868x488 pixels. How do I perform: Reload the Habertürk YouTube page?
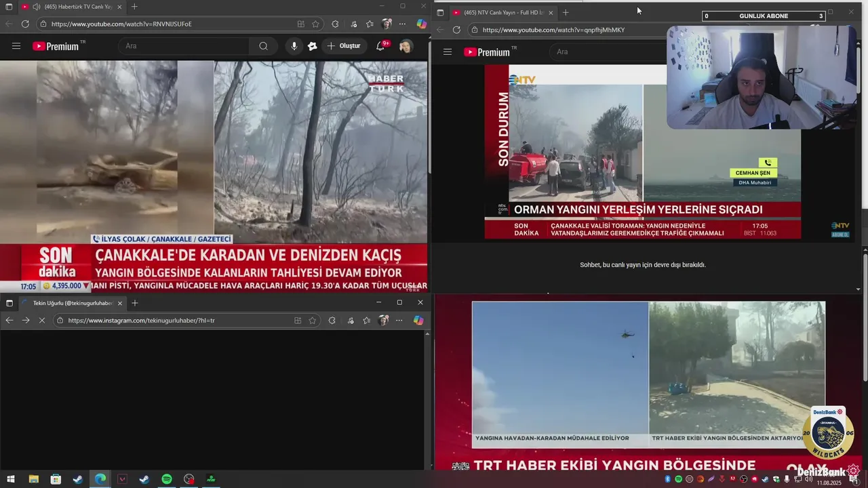click(25, 24)
